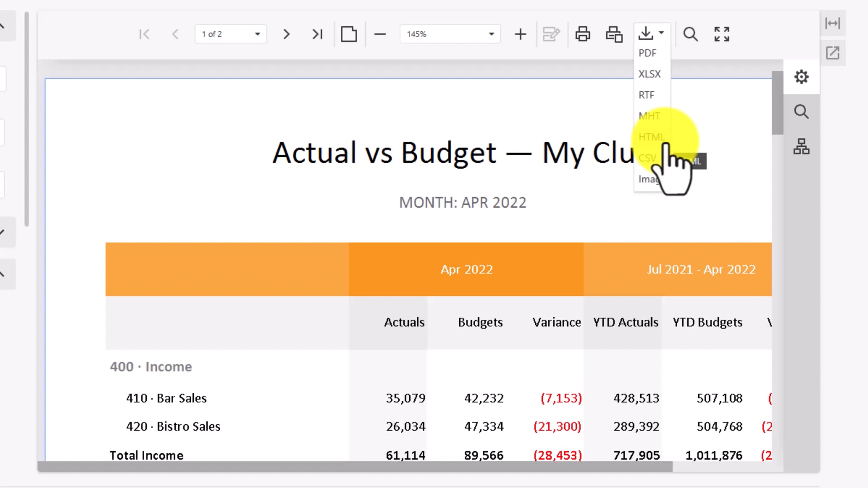Print the current page only
Image resolution: width=868 pixels, height=488 pixels.
[x=614, y=34]
